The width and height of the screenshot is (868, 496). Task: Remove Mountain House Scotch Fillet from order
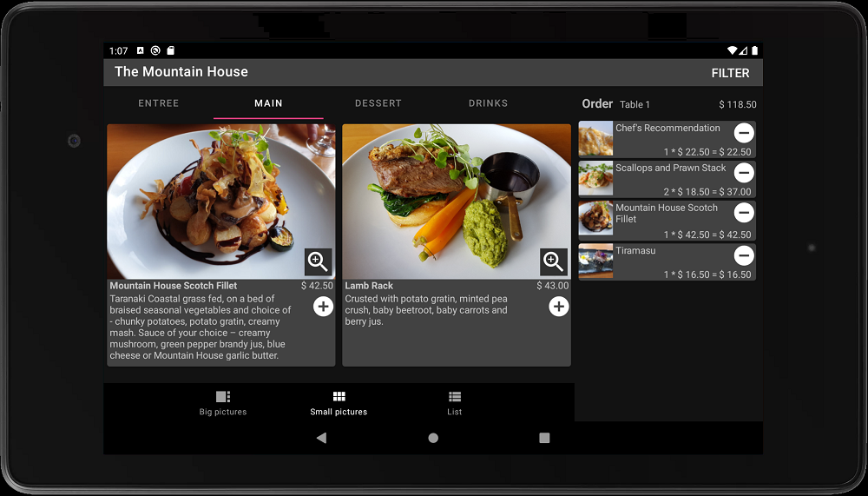744,213
